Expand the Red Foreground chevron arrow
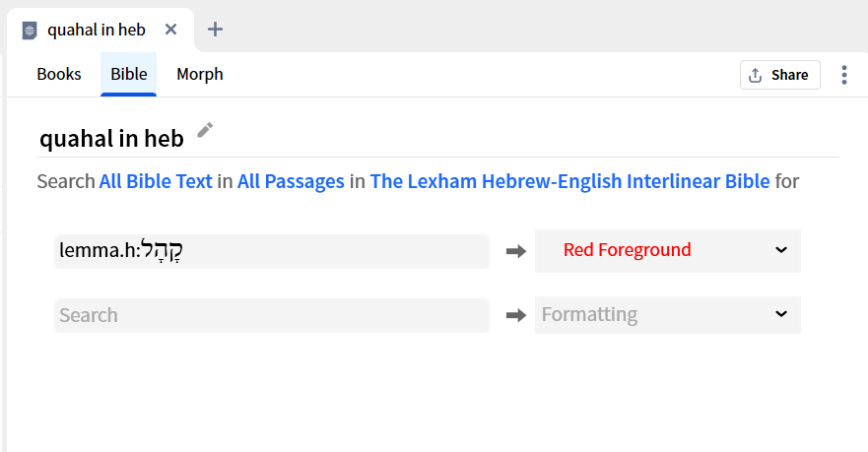Image resolution: width=868 pixels, height=452 pixels. (781, 250)
